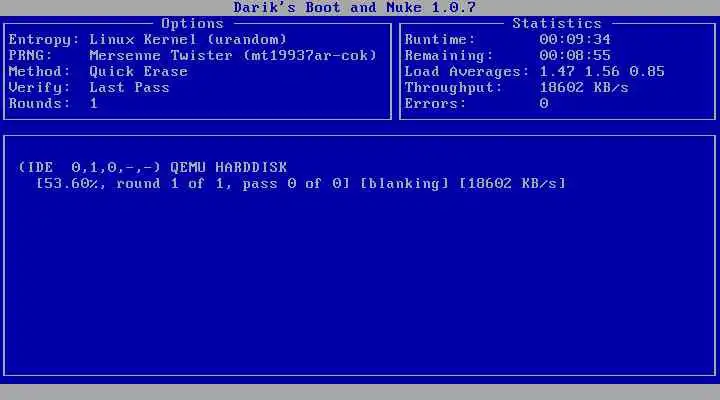Screen dimensions: 720x400
Task: Click the blanking status label
Action: 404,184
